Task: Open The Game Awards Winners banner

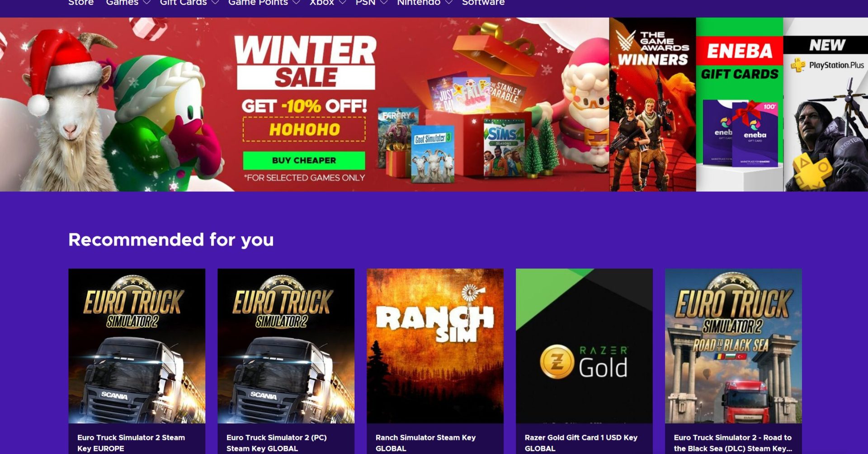Action: (652, 104)
